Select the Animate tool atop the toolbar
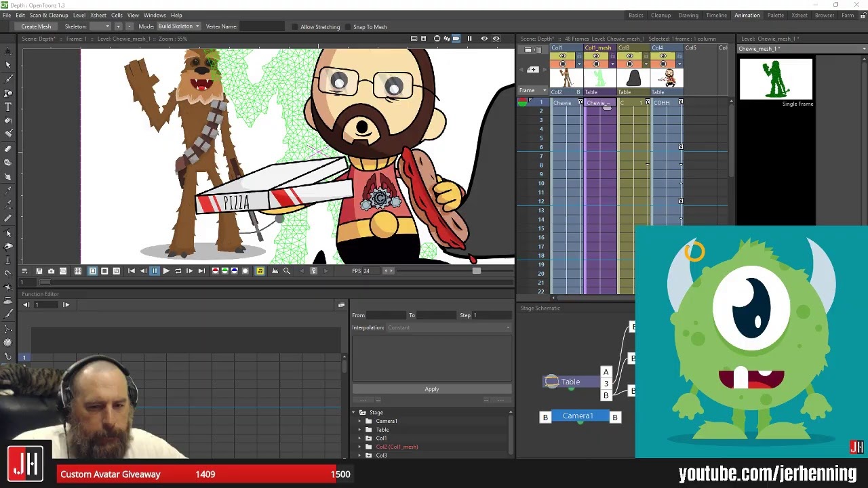The height and width of the screenshot is (488, 868). coord(8,51)
